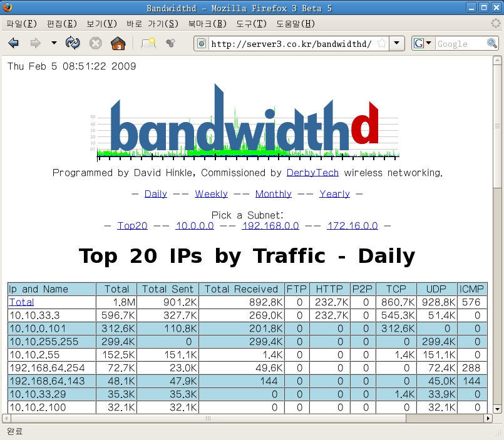
Task: Click the throbber activity icon
Action: coord(496,23)
